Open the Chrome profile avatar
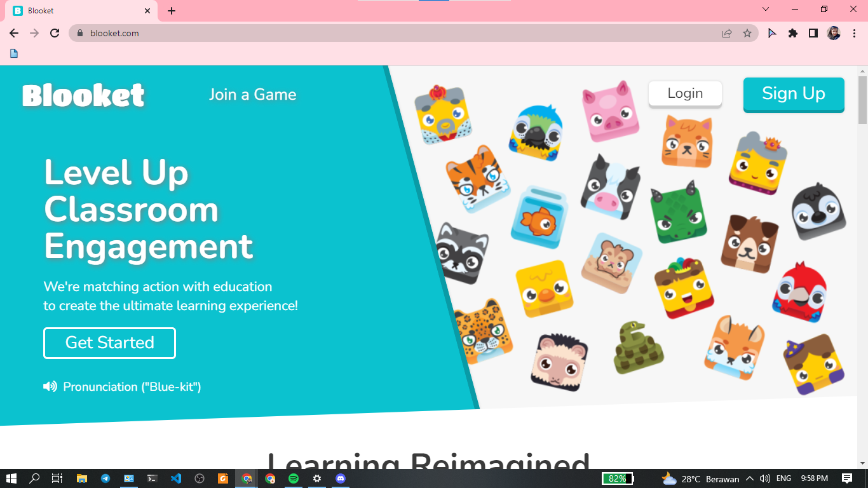 [x=834, y=33]
